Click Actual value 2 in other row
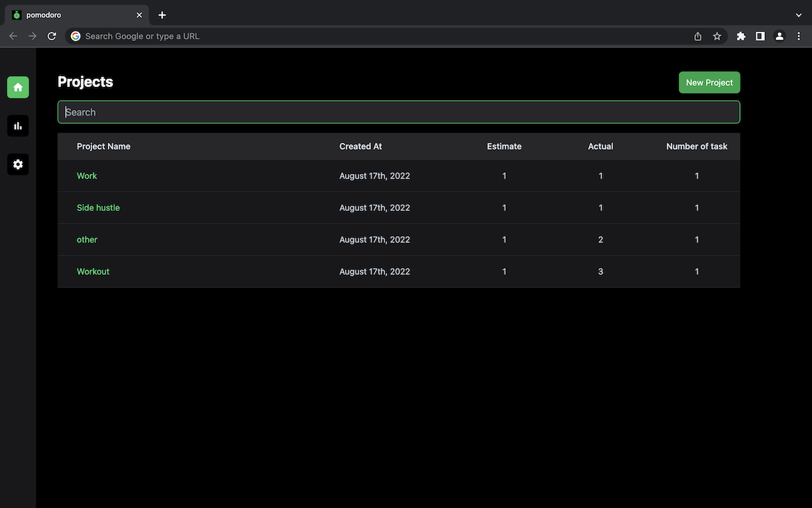Image resolution: width=812 pixels, height=508 pixels. pyautogui.click(x=601, y=239)
